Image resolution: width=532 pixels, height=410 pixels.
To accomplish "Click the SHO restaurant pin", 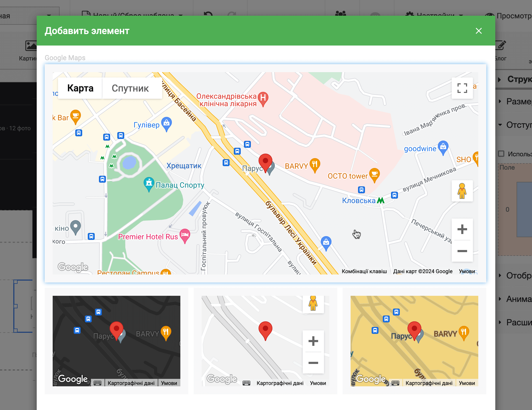I will tap(476, 159).
